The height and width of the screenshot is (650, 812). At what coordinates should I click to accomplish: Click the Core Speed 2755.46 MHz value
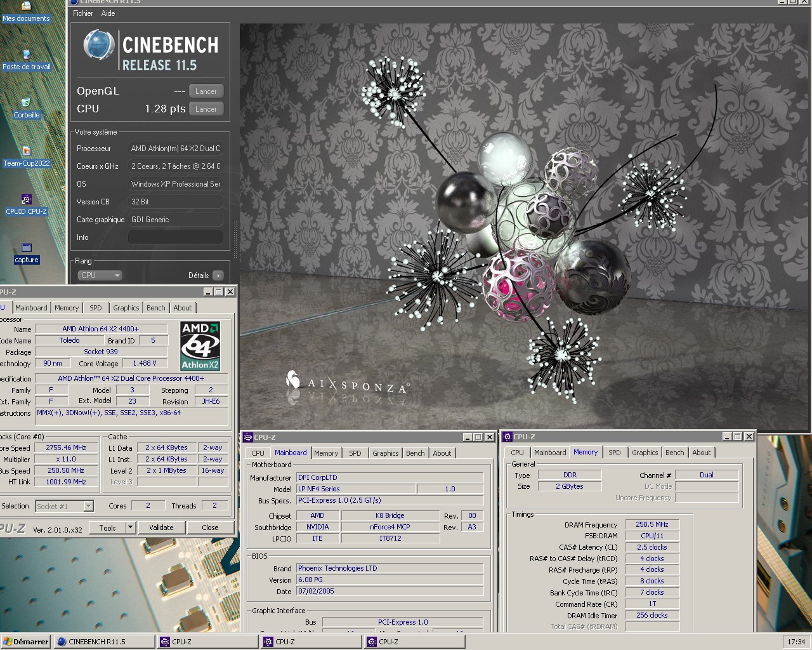(x=66, y=448)
